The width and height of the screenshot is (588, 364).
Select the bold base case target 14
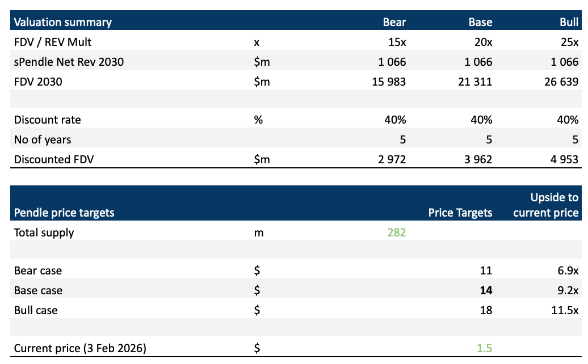pyautogui.click(x=485, y=290)
